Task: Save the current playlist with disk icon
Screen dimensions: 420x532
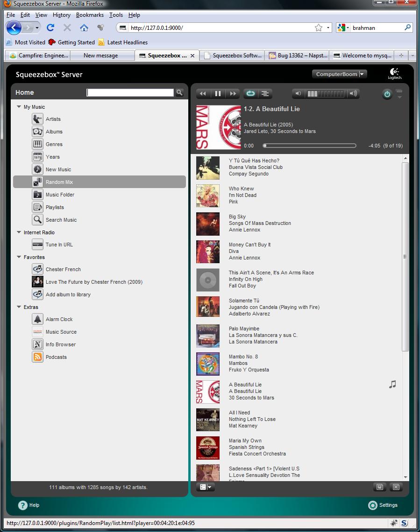Action: (380, 487)
